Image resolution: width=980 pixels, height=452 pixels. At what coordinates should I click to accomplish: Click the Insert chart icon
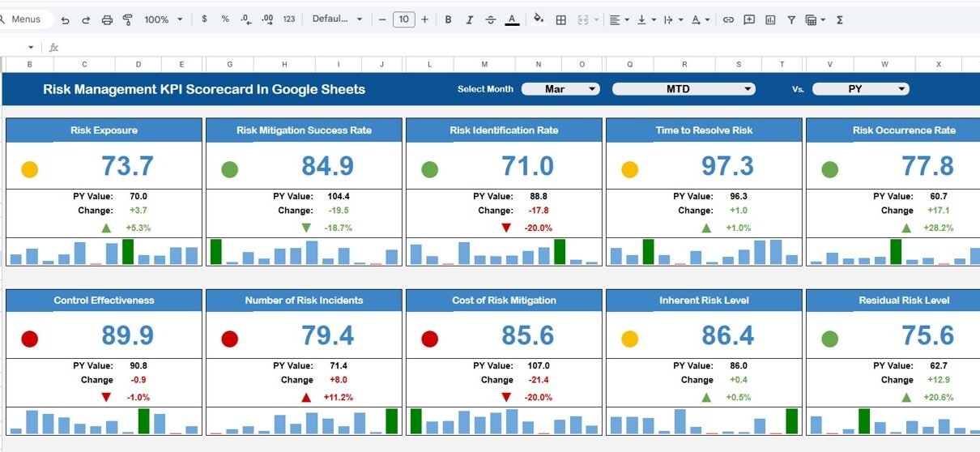(770, 19)
